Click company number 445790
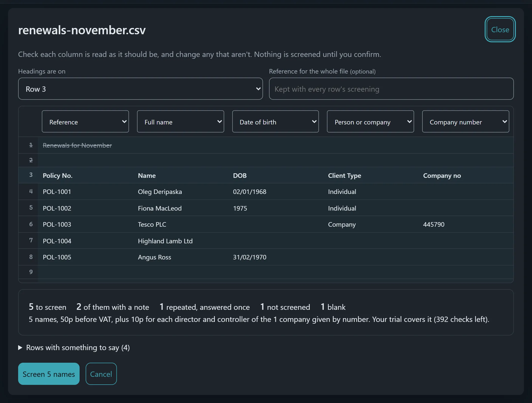 pyautogui.click(x=434, y=224)
